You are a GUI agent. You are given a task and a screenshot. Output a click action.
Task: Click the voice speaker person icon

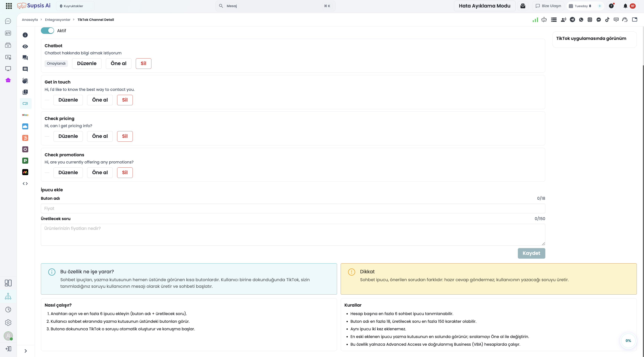pyautogui.click(x=563, y=20)
